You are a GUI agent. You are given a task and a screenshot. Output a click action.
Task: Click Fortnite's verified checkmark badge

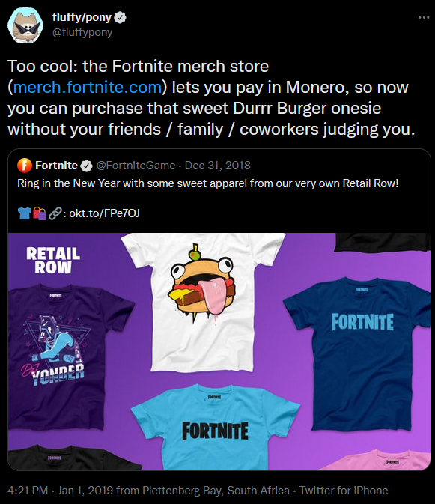[86, 166]
